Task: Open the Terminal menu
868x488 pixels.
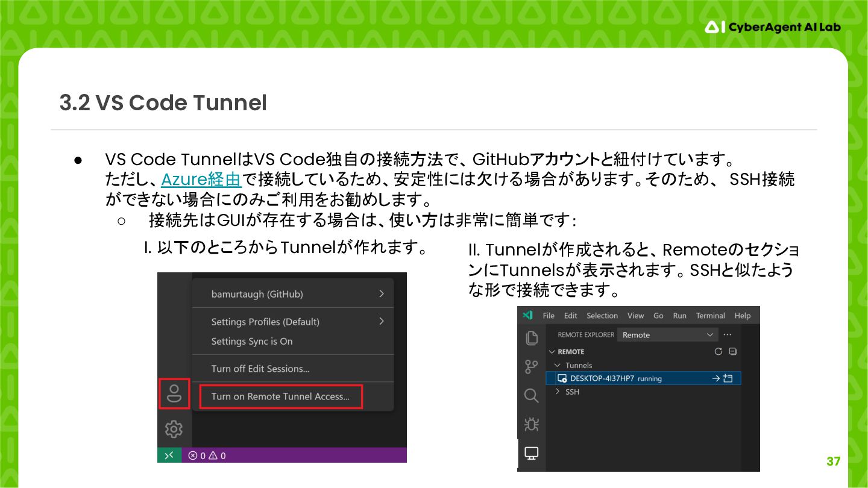Action: point(710,316)
